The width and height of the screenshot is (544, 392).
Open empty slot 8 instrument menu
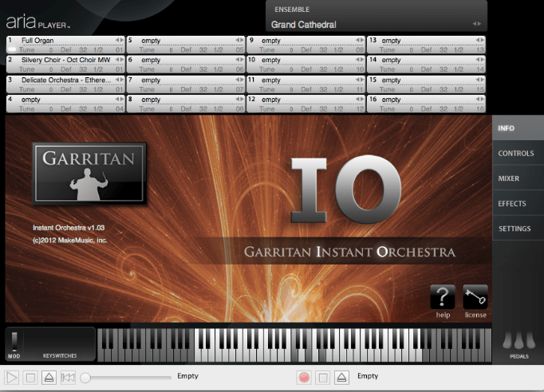[187, 100]
